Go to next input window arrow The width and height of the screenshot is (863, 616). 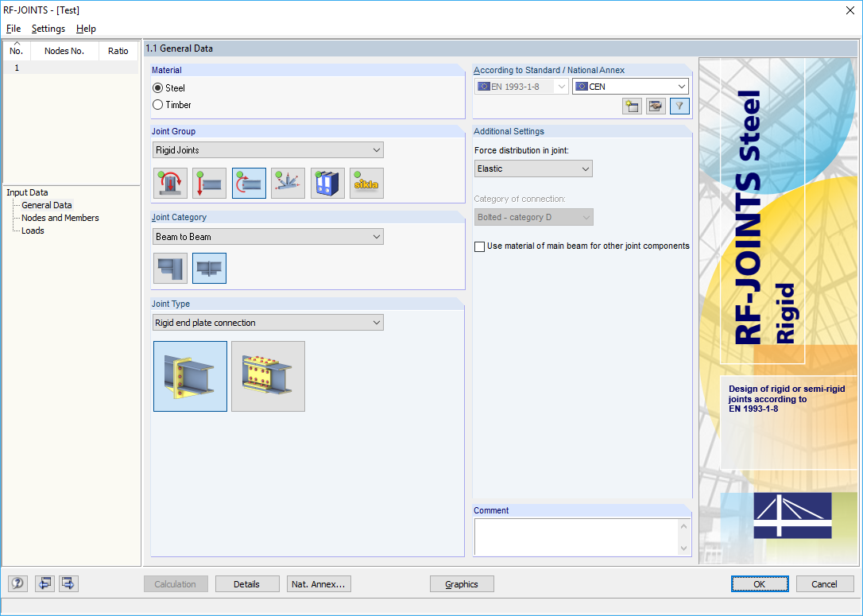pyautogui.click(x=69, y=583)
